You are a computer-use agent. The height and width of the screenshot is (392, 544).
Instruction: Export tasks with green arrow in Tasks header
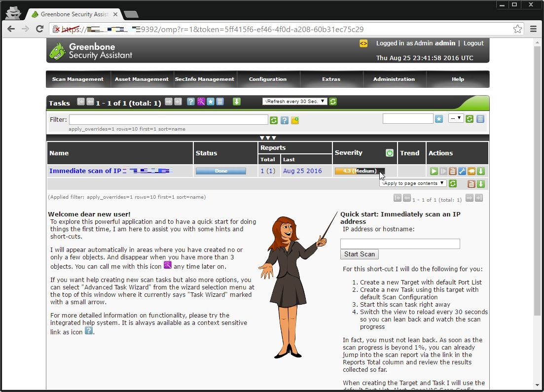[x=237, y=102]
